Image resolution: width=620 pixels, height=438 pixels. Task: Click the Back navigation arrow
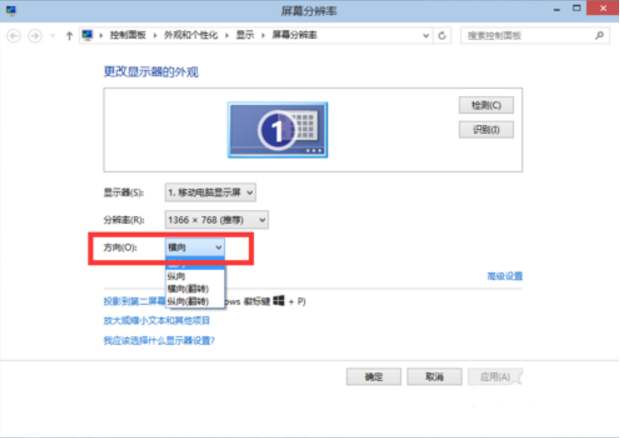[x=14, y=35]
